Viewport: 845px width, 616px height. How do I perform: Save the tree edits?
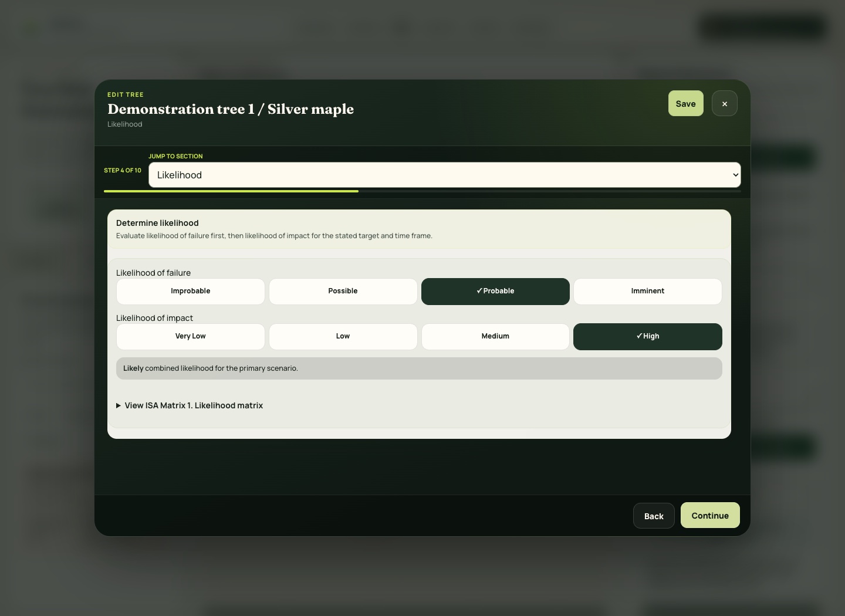pos(685,104)
